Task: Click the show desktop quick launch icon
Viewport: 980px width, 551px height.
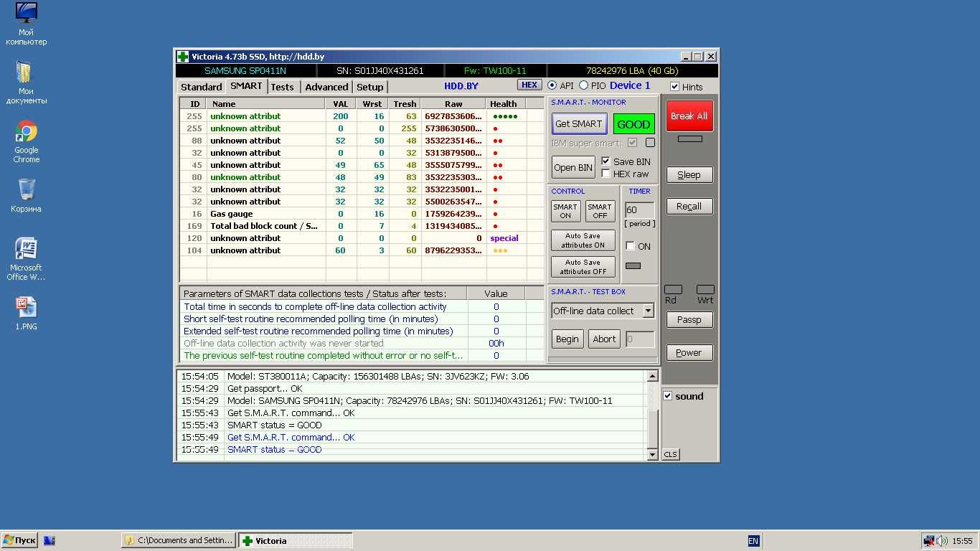Action: [50, 541]
